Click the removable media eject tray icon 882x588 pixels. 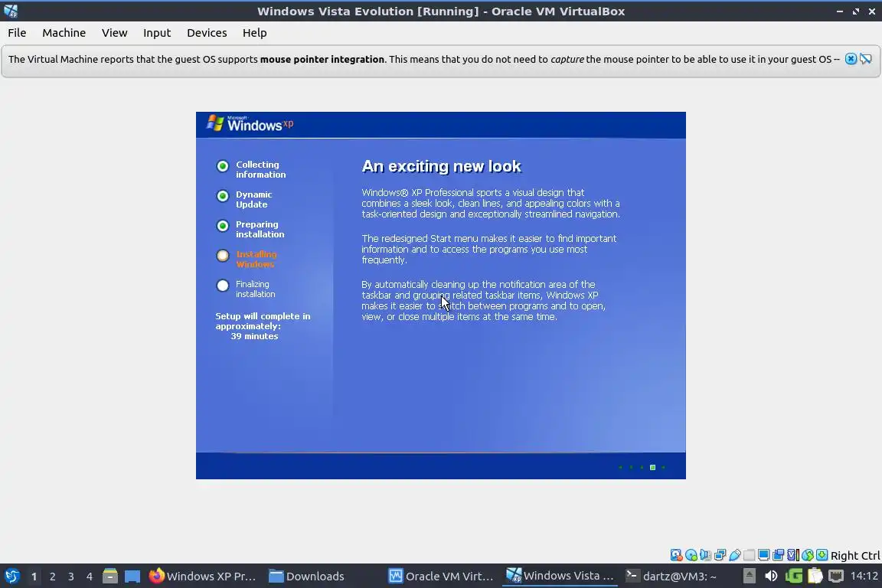750,577
